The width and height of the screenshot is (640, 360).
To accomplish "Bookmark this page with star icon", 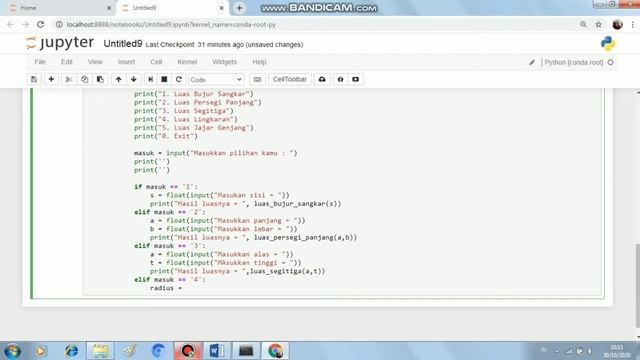I will click(x=598, y=24).
